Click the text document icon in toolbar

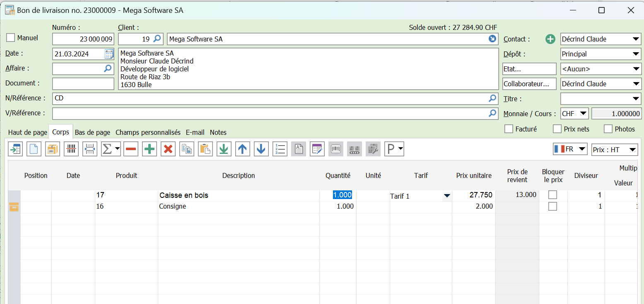point(299,149)
